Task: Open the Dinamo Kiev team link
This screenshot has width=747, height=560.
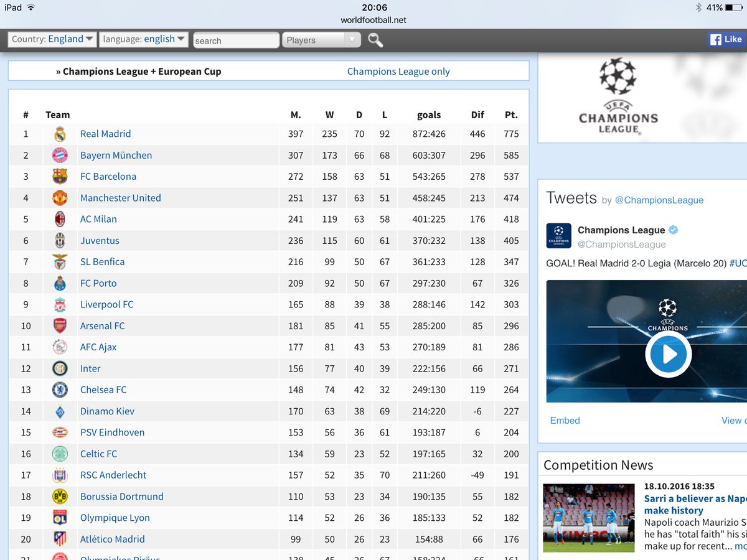Action: 107,411
